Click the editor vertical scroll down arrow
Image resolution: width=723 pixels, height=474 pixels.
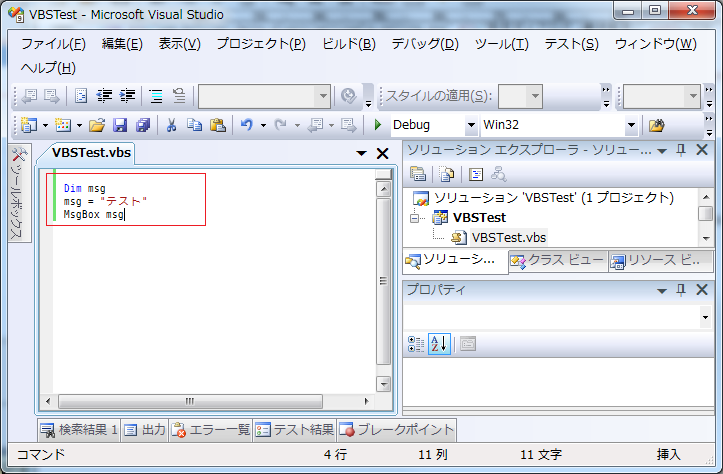[x=383, y=384]
